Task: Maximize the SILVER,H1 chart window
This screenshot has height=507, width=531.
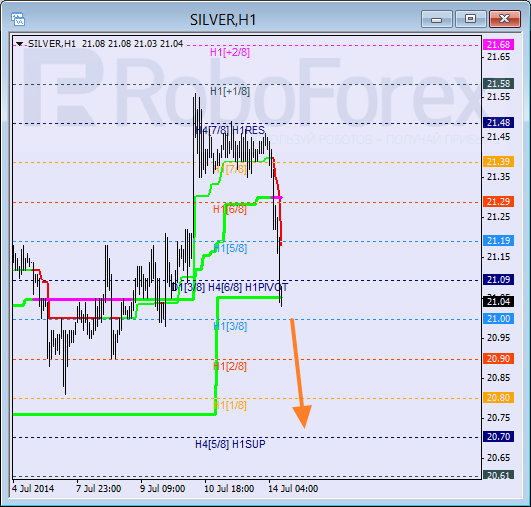Action: pyautogui.click(x=470, y=19)
